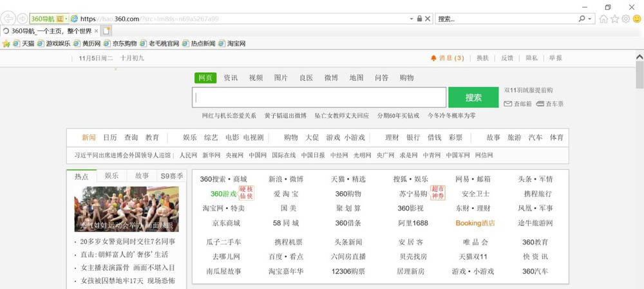The width and height of the screenshot is (644, 289).
Task: Open search provider dropdown next to magnifier
Action: [x=590, y=19]
